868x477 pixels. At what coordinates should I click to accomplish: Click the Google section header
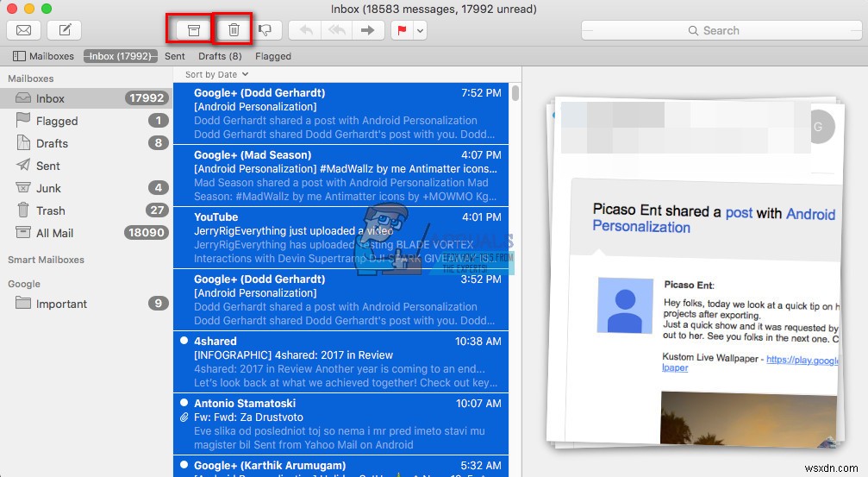click(x=24, y=284)
